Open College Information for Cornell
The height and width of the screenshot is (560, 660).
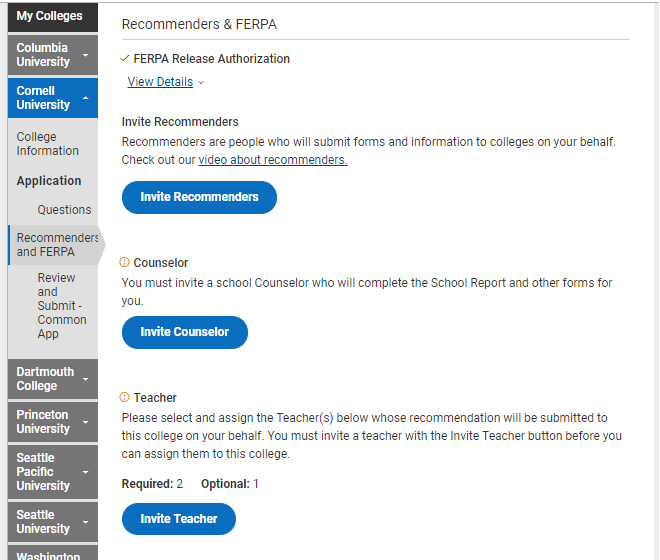click(x=47, y=144)
